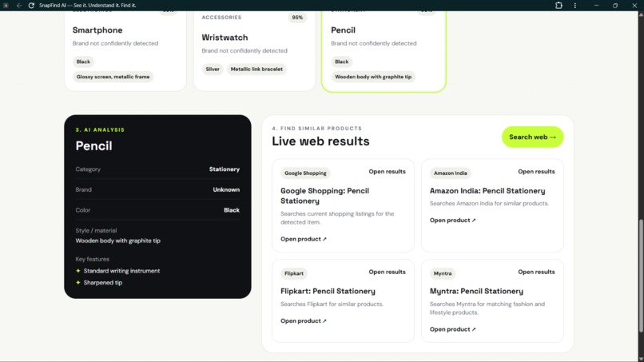Click the ACCESSORIES category label
This screenshot has width=644, height=362.
pos(221,18)
